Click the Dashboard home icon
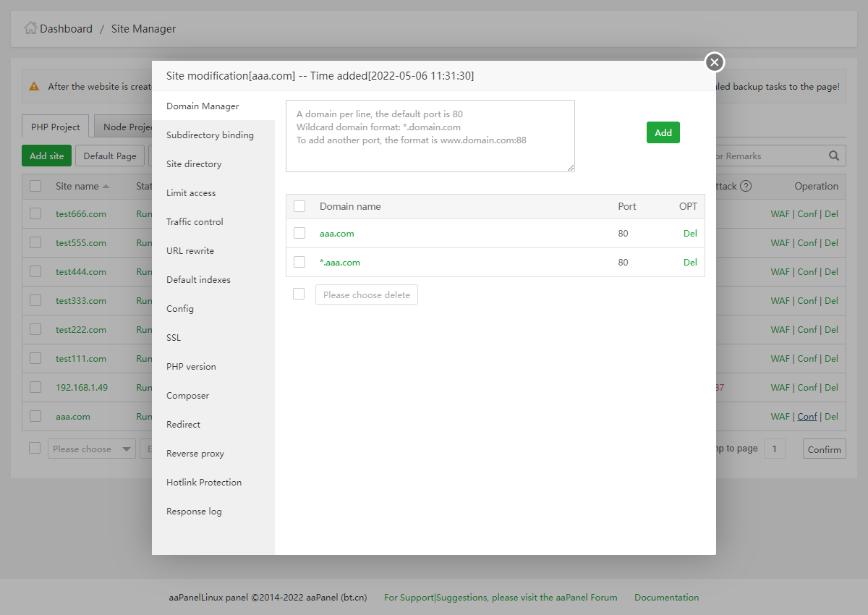 pyautogui.click(x=30, y=28)
